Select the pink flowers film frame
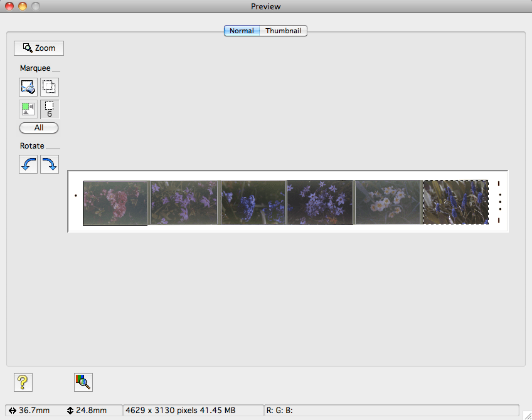Viewport: 532px width, 420px height. pyautogui.click(x=115, y=203)
